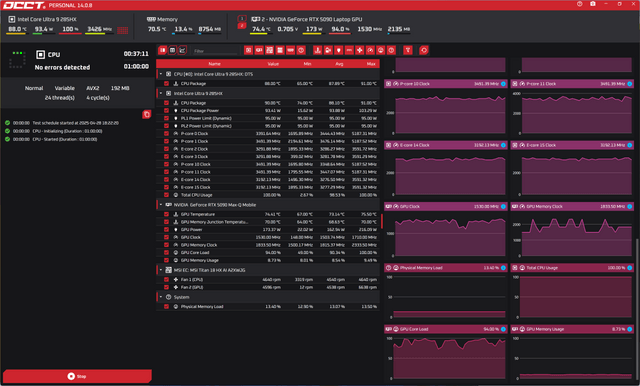Image resolution: width=640 pixels, height=386 pixels.
Task: Uncheck the Total CPU Usage row checkbox
Action: [167, 195]
